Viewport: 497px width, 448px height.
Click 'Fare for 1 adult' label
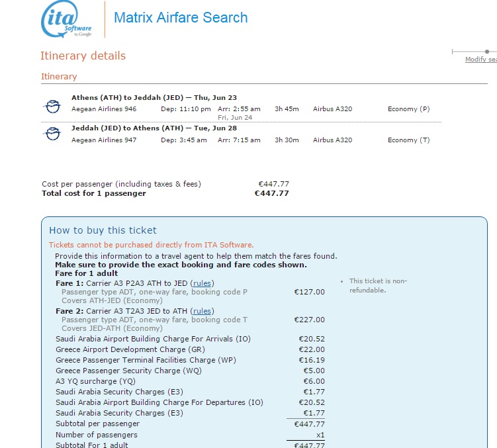86,273
